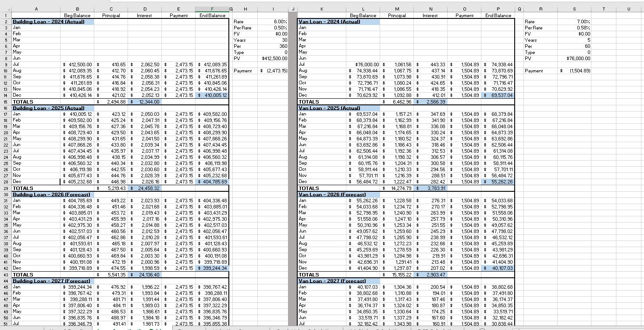Select the row 15 header
Screen dimensions: 644x330
5,101
